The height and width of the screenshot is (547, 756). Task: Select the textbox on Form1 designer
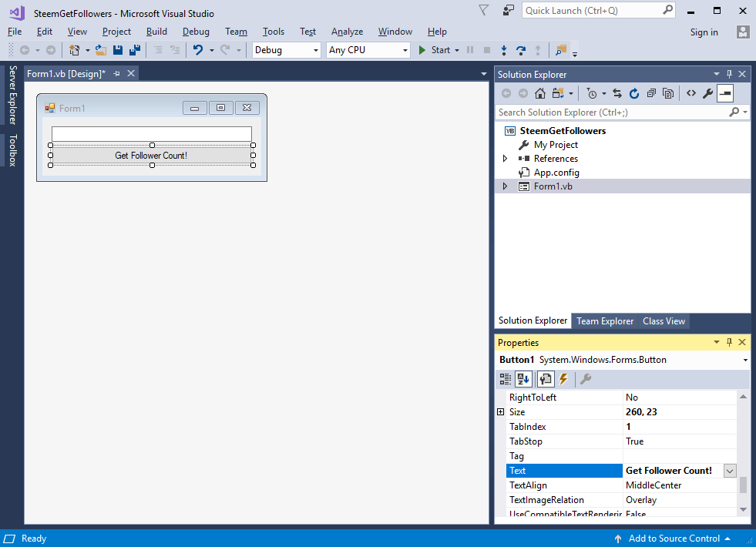tap(151, 133)
